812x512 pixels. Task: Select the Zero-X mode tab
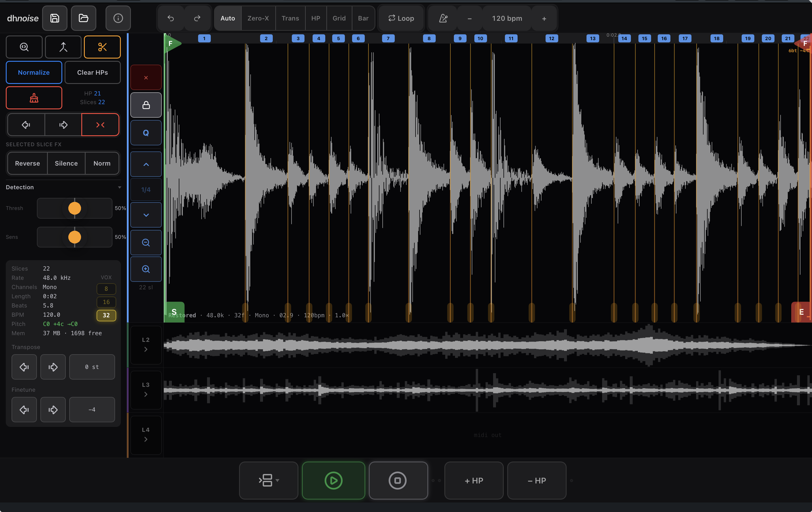pos(258,18)
